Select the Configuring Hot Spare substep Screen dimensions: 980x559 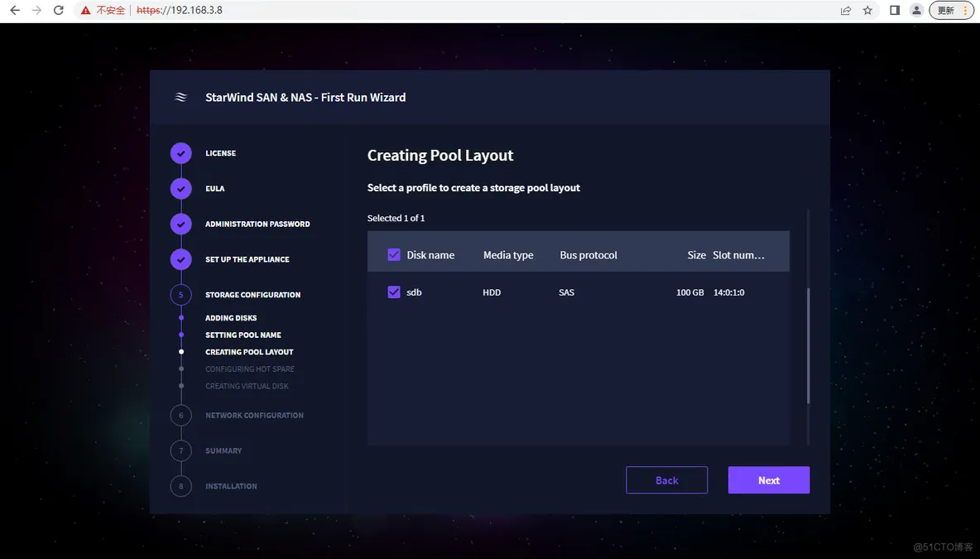[250, 369]
